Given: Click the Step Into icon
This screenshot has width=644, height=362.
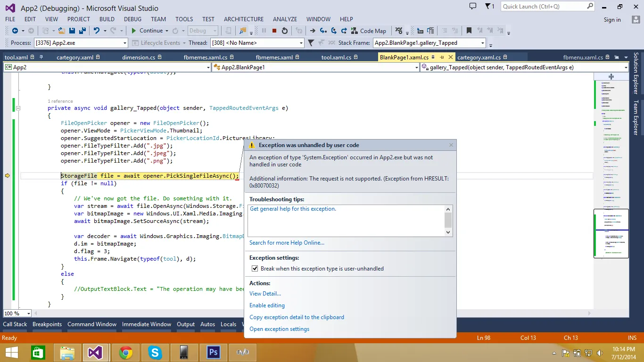Looking at the screenshot, I should 323,31.
